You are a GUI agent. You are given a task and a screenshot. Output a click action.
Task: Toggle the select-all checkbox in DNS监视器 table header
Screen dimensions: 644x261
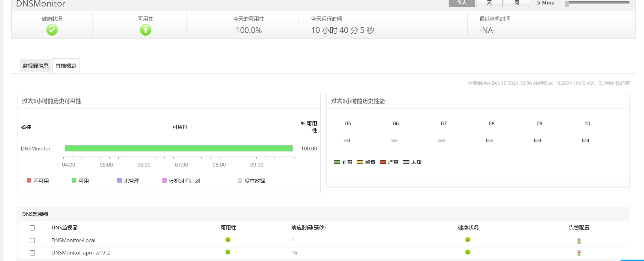click(x=32, y=228)
